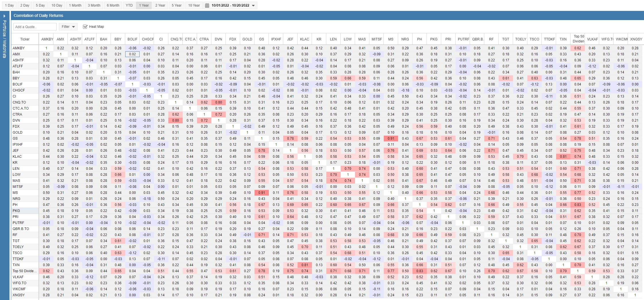Click the 0.81 cell in KLAC row
644x300 pixels.
pos(563,157)
